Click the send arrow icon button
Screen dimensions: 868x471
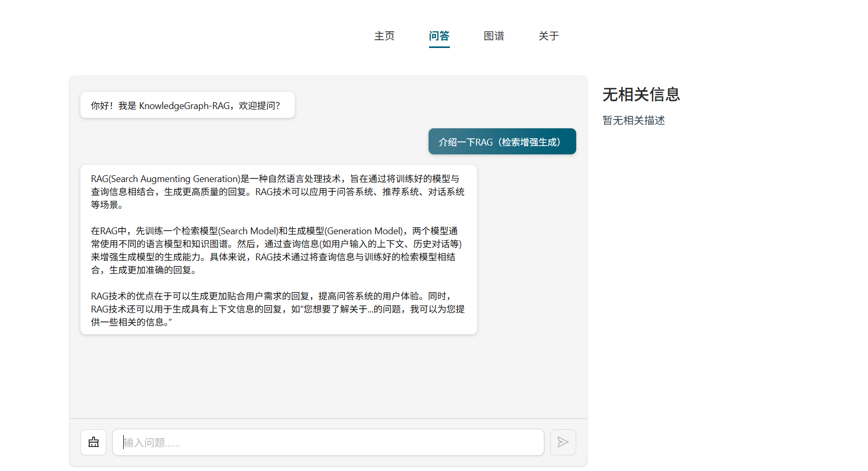(563, 442)
